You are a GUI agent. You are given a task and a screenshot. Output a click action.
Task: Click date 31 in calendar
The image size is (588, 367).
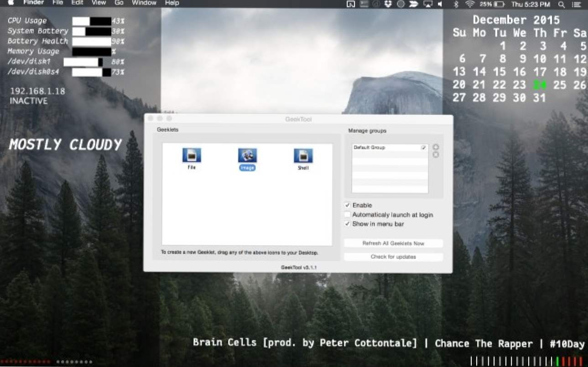540,98
